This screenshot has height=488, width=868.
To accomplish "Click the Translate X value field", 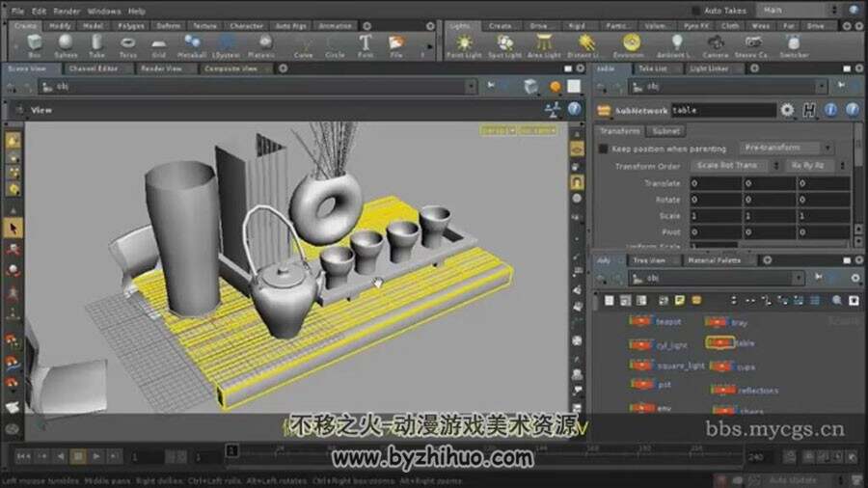I will tap(716, 183).
